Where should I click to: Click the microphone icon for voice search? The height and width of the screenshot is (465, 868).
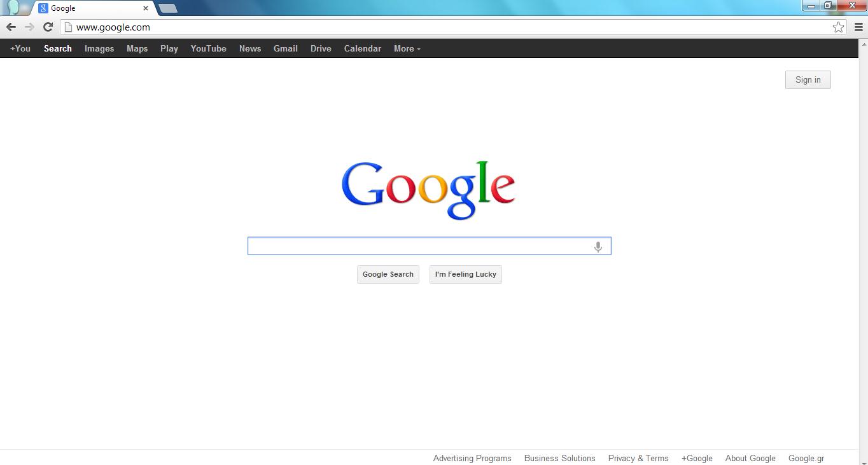point(598,246)
